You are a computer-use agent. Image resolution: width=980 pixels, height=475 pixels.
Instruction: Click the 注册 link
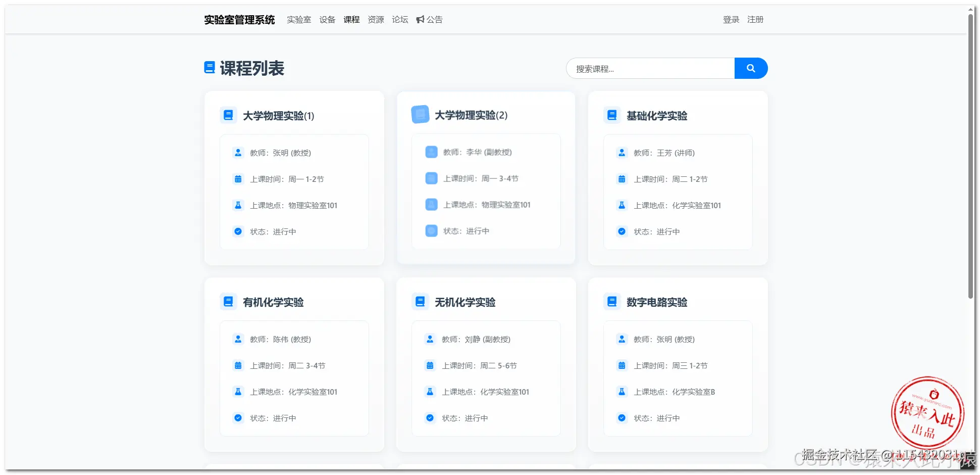755,19
